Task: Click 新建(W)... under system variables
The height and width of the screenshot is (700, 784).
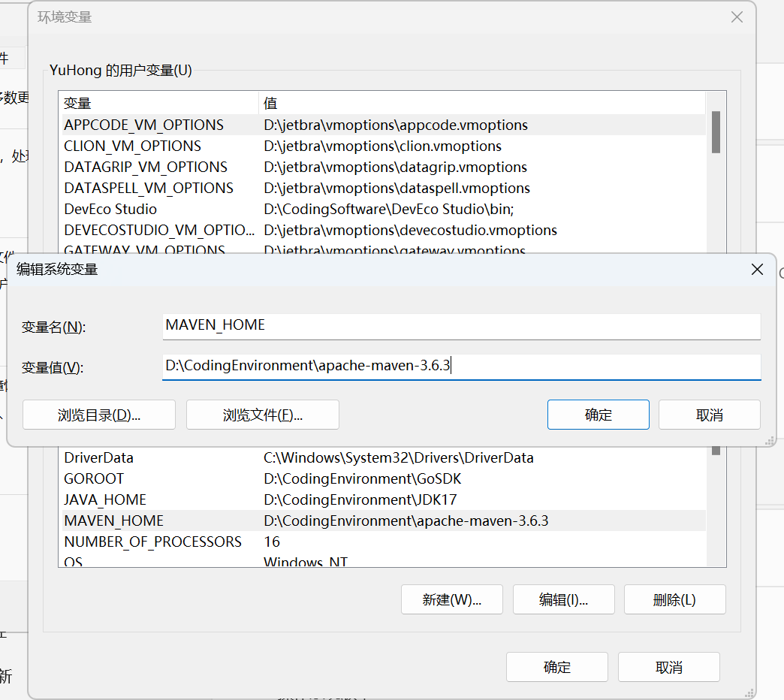Action: (452, 599)
